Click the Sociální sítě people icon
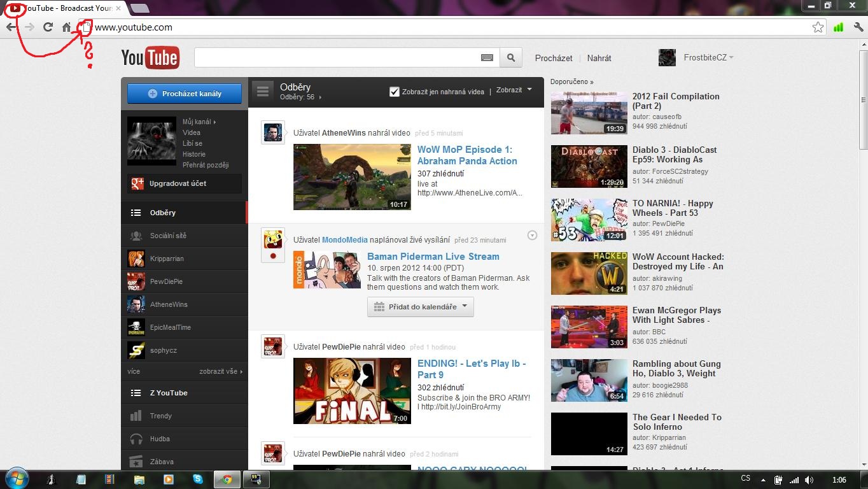This screenshot has height=489, width=868. pyautogui.click(x=136, y=236)
